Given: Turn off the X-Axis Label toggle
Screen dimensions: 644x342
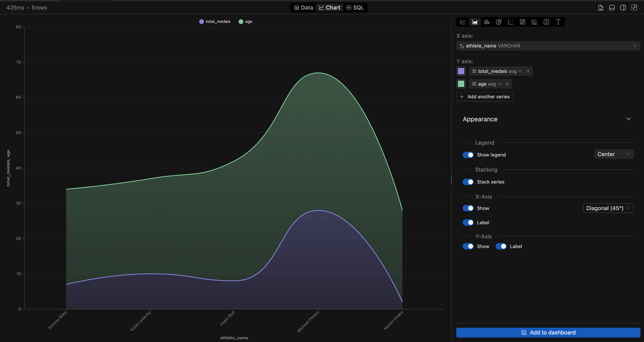Looking at the screenshot, I should (x=468, y=222).
